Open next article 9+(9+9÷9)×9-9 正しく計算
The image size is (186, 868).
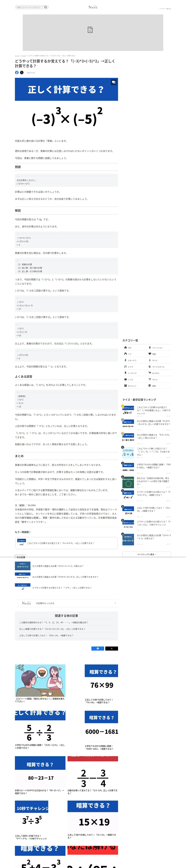pos(66,577)
